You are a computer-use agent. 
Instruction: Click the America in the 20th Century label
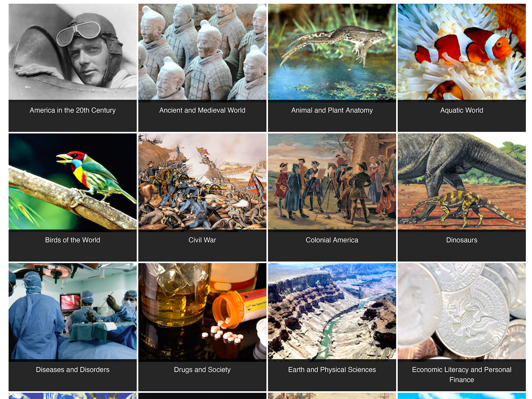pyautogui.click(x=72, y=110)
